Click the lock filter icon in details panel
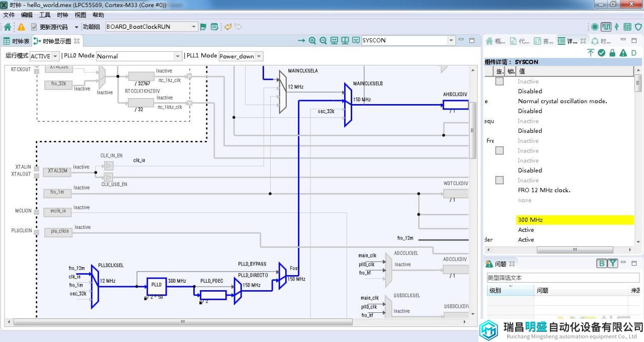The height and width of the screenshot is (342, 644). tap(612, 52)
